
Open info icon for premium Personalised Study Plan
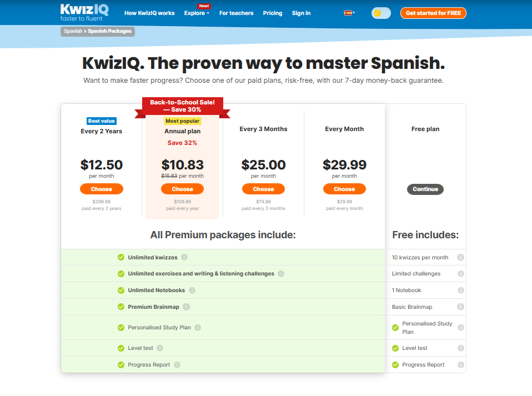pyautogui.click(x=198, y=328)
